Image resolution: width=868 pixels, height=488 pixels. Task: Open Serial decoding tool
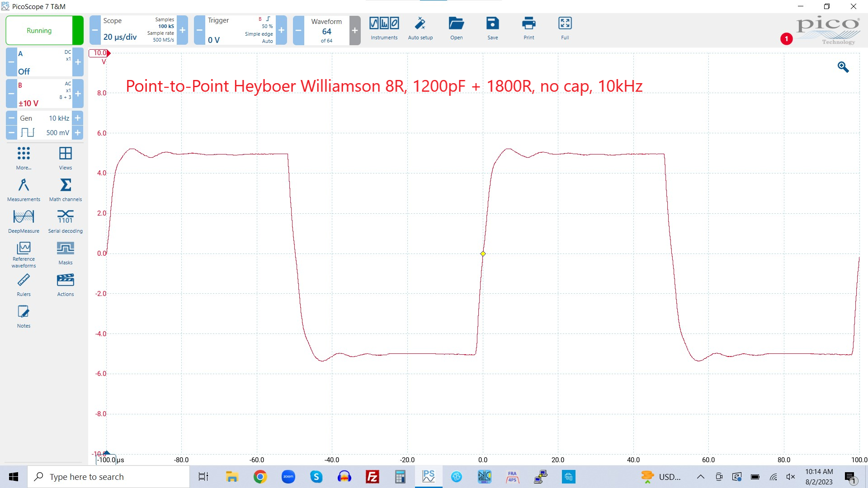(65, 221)
